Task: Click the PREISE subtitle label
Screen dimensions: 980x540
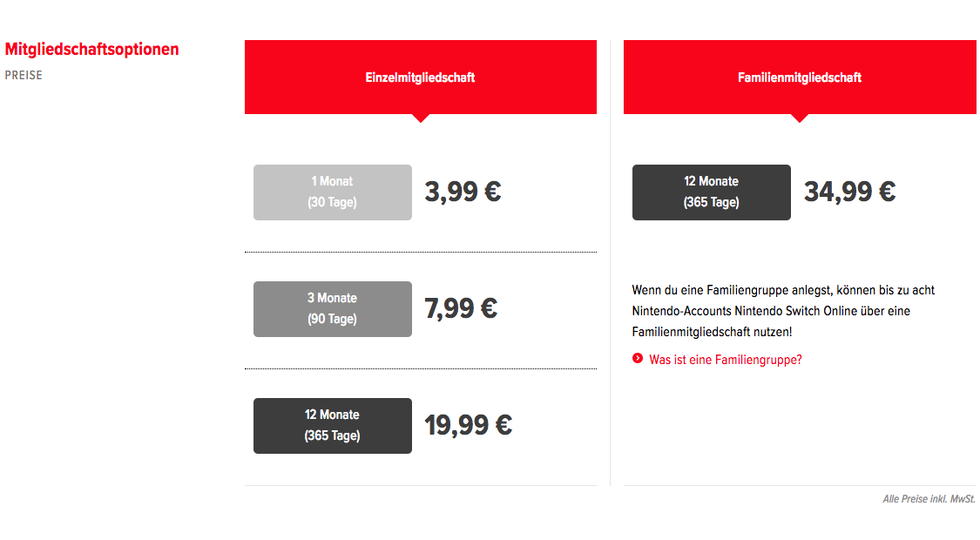Action: tap(24, 75)
